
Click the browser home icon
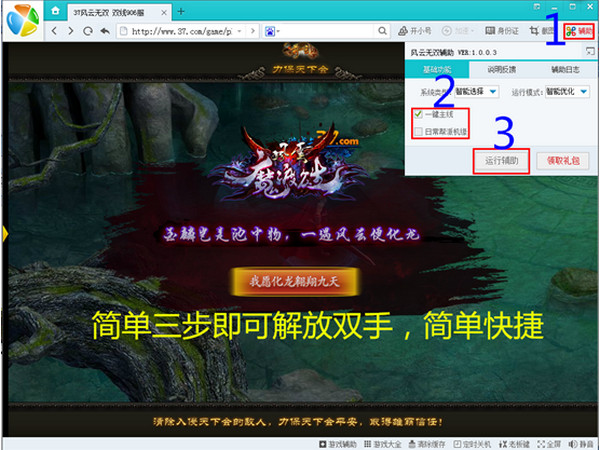pyautogui.click(x=55, y=11)
